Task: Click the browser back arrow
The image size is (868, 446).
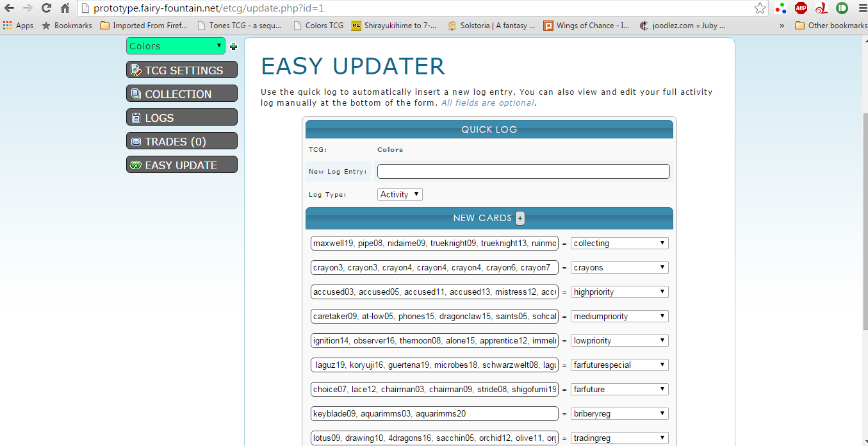Action: click(9, 8)
